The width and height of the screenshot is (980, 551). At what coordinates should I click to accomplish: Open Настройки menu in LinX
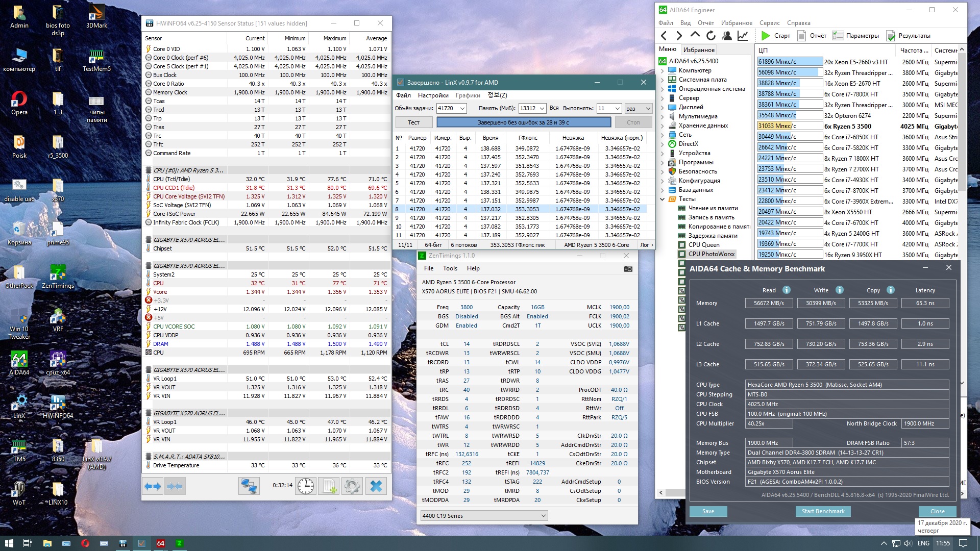pyautogui.click(x=433, y=95)
